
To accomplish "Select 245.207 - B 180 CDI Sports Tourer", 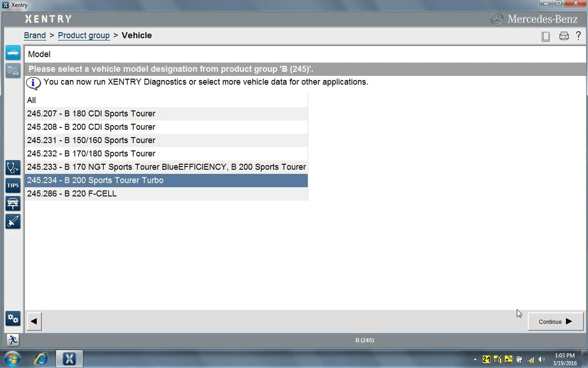I will [91, 114].
